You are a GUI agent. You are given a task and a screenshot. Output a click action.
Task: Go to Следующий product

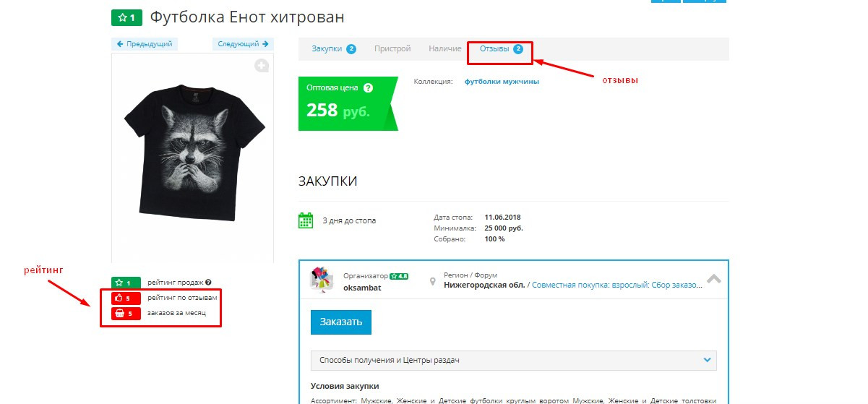[244, 44]
